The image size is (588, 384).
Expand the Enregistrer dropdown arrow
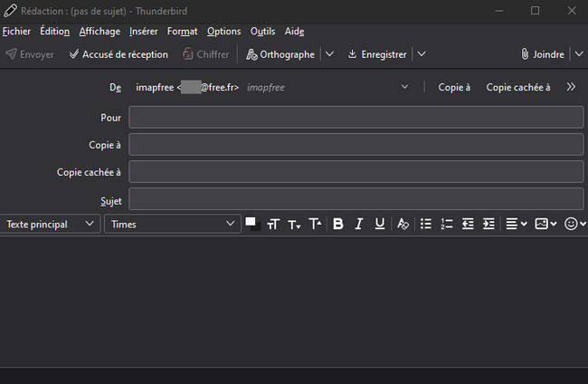coord(422,54)
